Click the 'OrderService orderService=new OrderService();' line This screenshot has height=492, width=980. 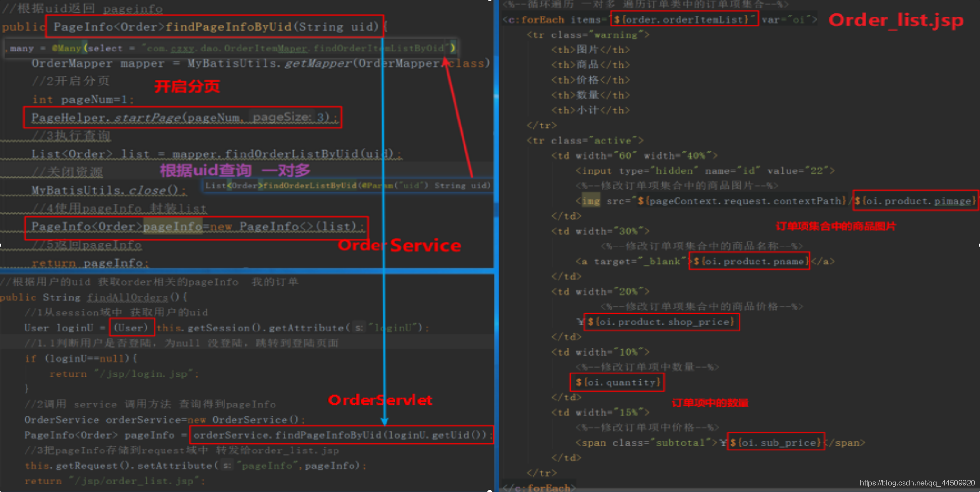(165, 420)
